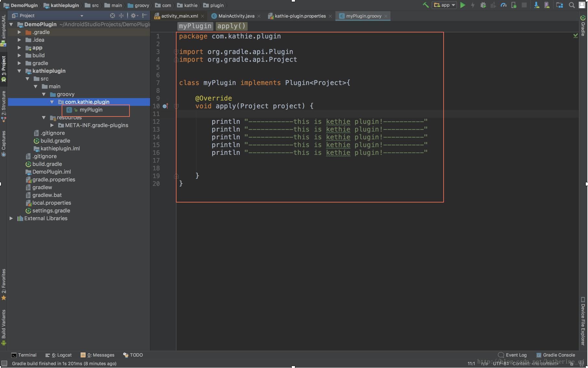Select kathieplugin.iml file
The width and height of the screenshot is (588, 368).
[x=60, y=149]
